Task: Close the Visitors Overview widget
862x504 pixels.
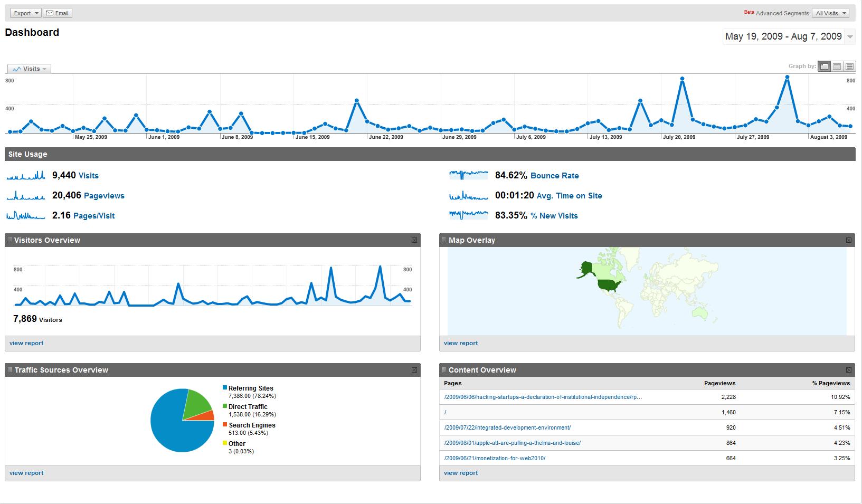Action: (414, 240)
